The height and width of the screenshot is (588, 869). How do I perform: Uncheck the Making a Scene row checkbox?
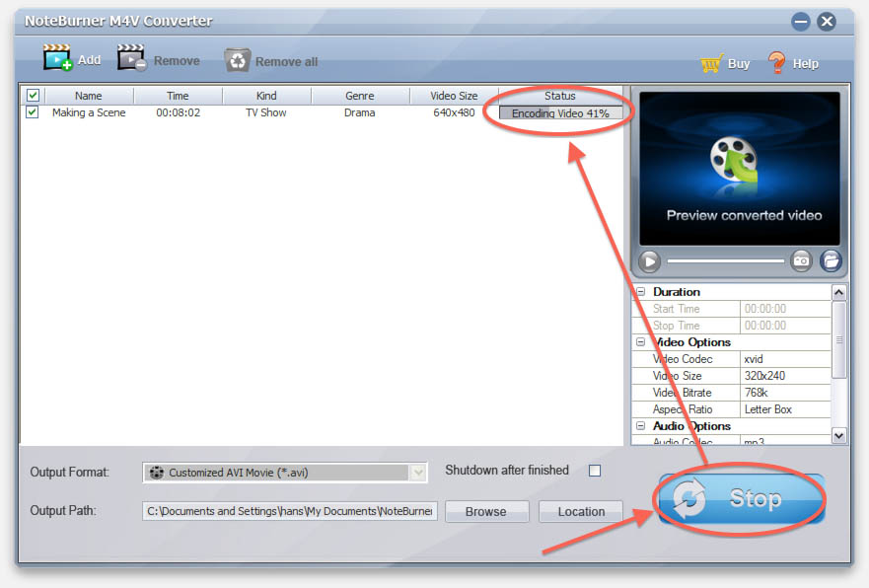[33, 112]
